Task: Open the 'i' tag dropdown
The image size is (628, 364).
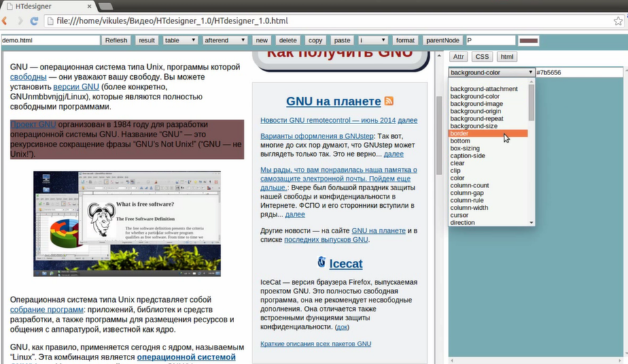Action: pyautogui.click(x=372, y=41)
